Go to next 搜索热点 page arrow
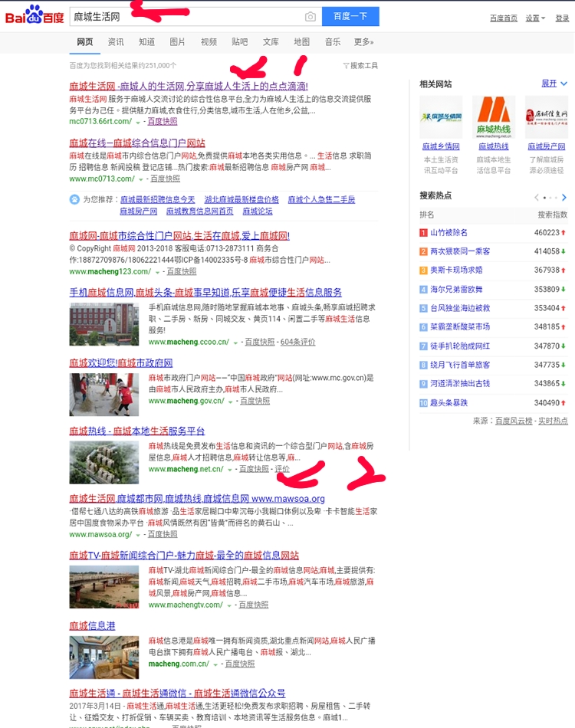The width and height of the screenshot is (575, 728). pos(563,198)
